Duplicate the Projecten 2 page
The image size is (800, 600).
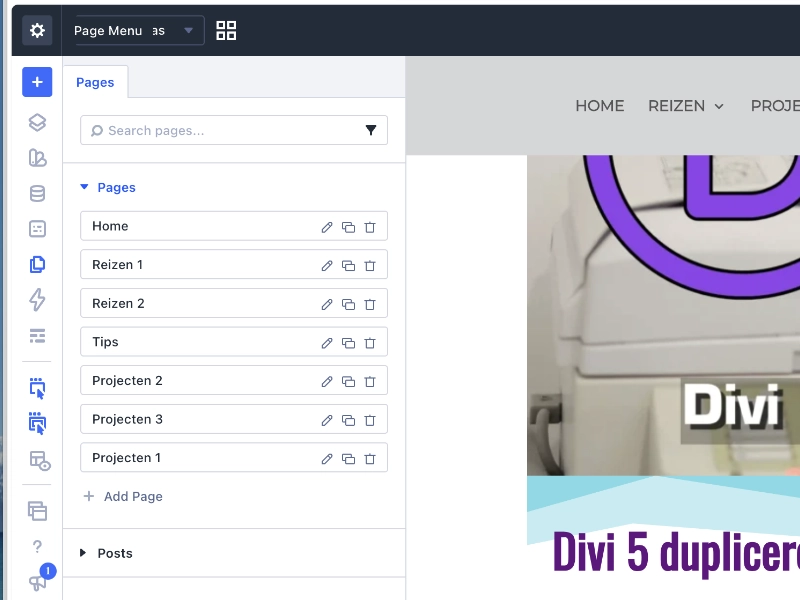(348, 381)
